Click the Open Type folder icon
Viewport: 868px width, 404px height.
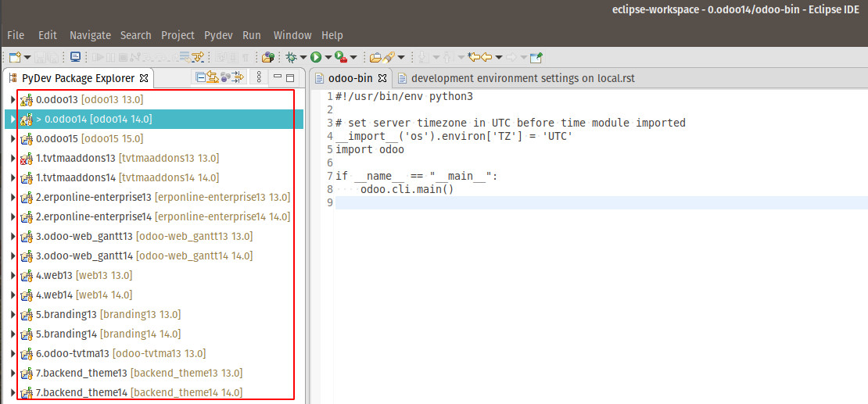coord(375,57)
